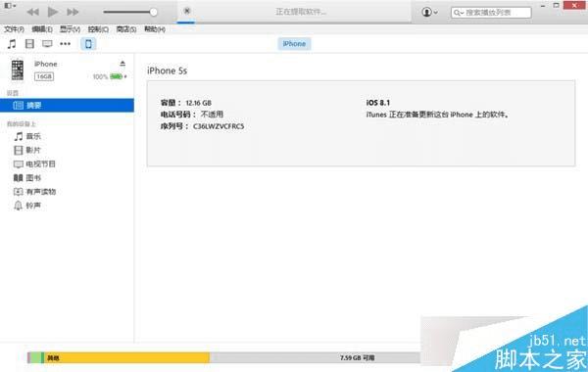Open the 显示 menu
The width and height of the screenshot is (588, 372).
pyautogui.click(x=71, y=29)
